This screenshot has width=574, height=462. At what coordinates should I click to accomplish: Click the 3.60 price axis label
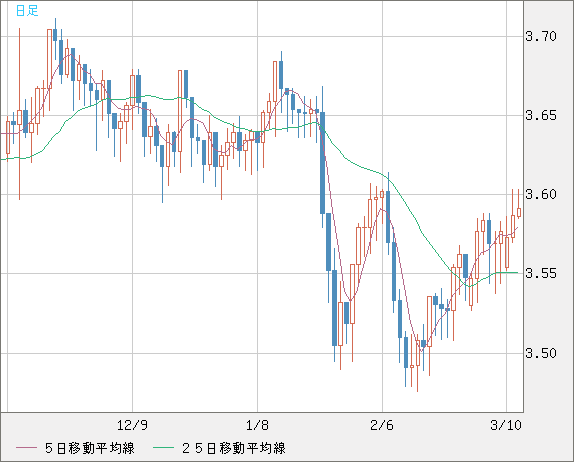pyautogui.click(x=541, y=194)
